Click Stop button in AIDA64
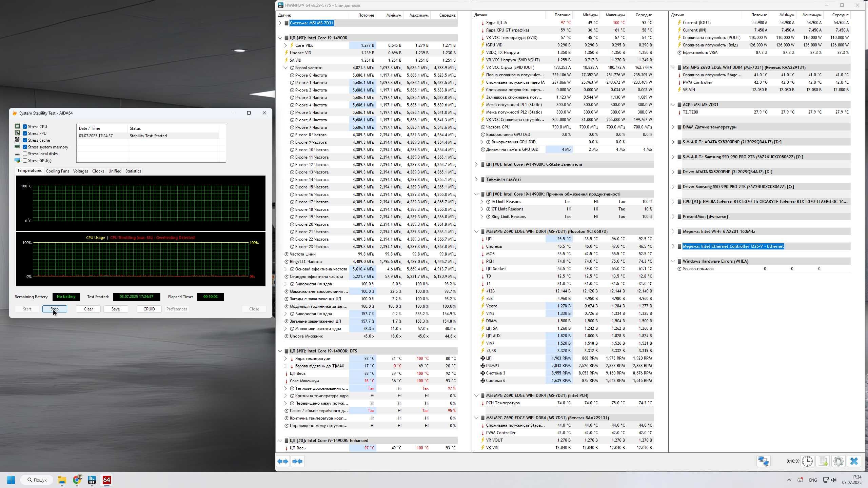 coord(55,309)
